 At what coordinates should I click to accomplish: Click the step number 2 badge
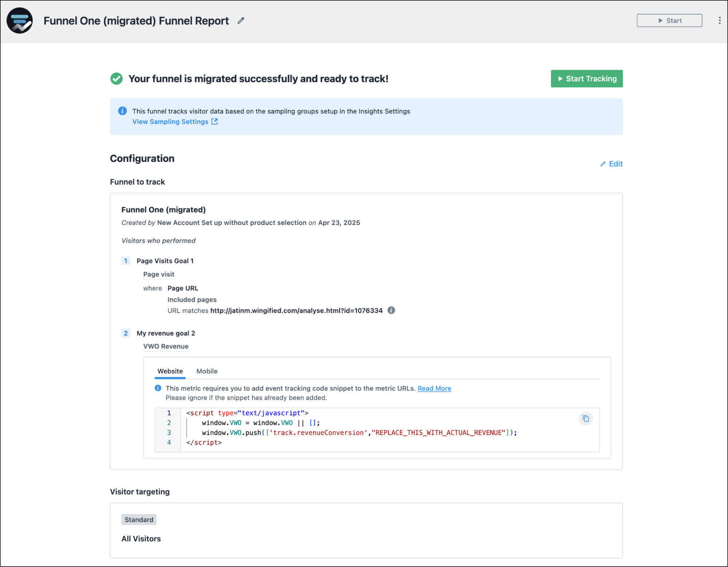[126, 333]
